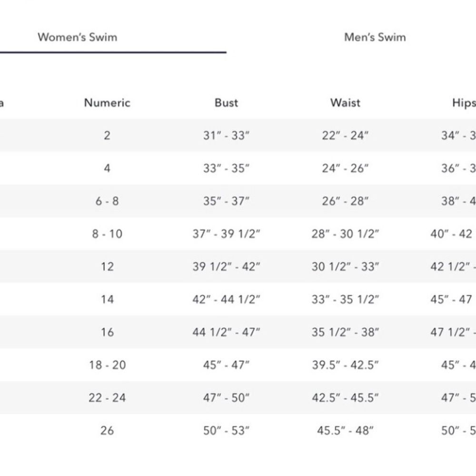Select numeric size 26 cell
476x476 pixels.
pos(107,430)
